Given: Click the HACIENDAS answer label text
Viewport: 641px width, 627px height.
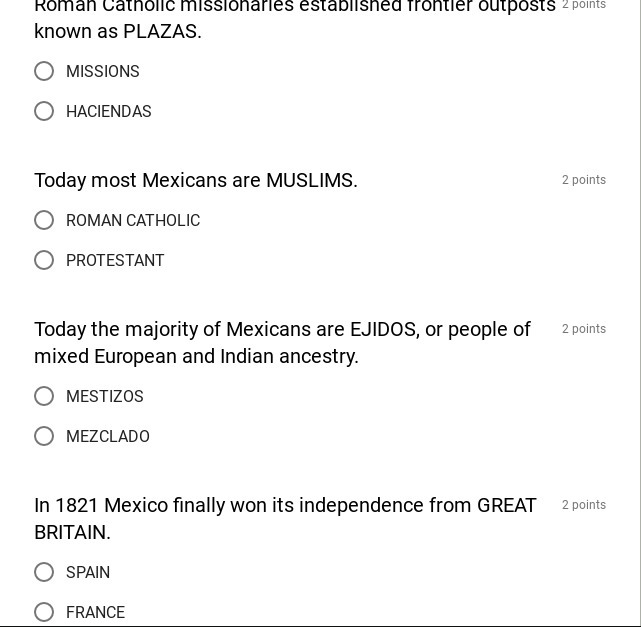Looking at the screenshot, I should click(109, 112).
